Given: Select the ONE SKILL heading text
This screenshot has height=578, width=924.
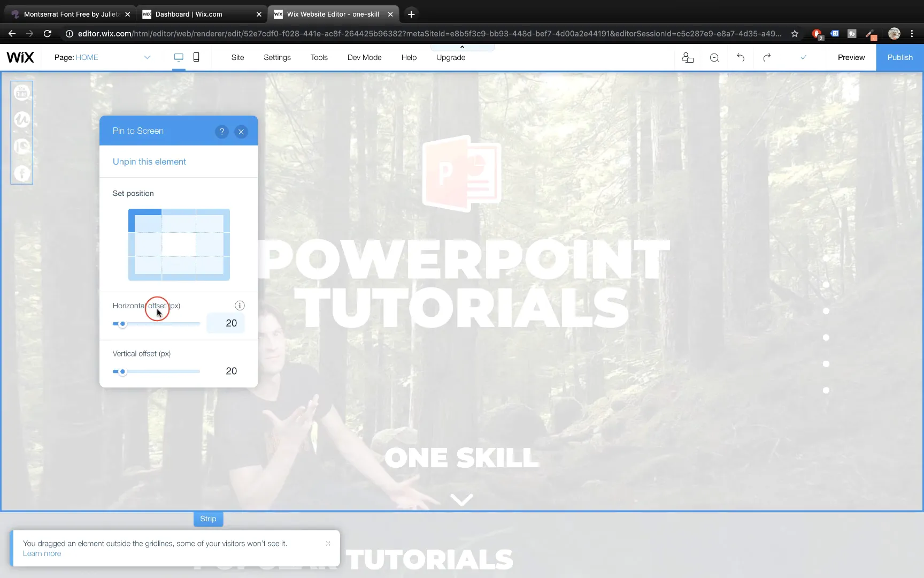Looking at the screenshot, I should pyautogui.click(x=461, y=458).
